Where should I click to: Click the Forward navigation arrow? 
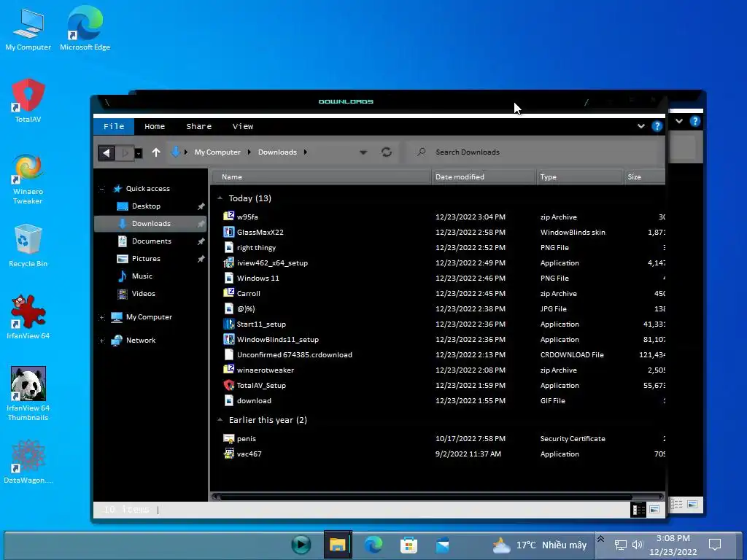click(x=125, y=152)
